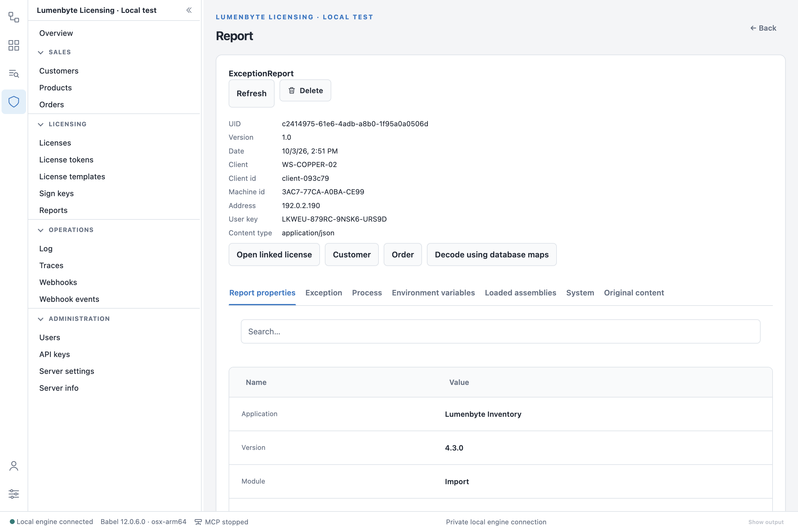This screenshot has width=798, height=532.
Task: Collapse the sidebar with double chevron
Action: click(x=189, y=10)
